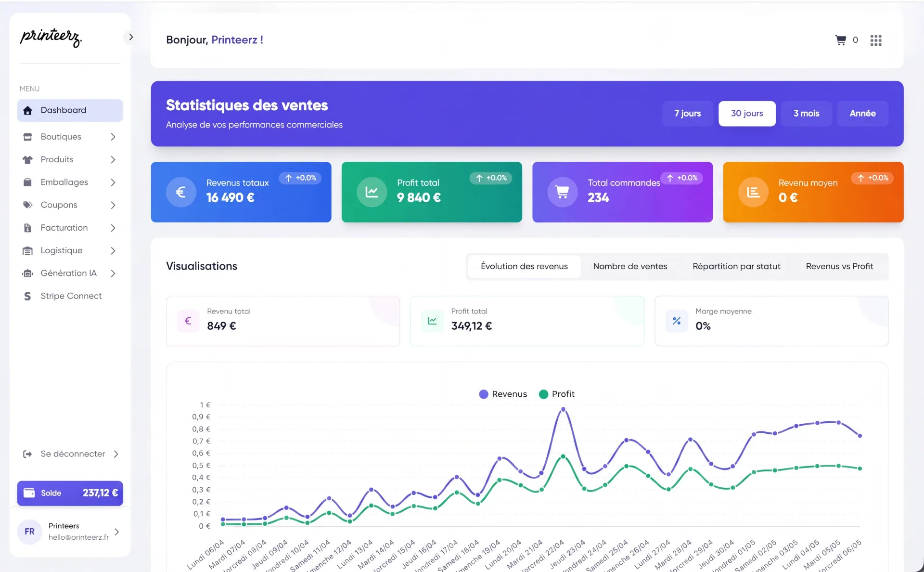
Task: Switch to Répartition par statut tab
Action: point(736,266)
